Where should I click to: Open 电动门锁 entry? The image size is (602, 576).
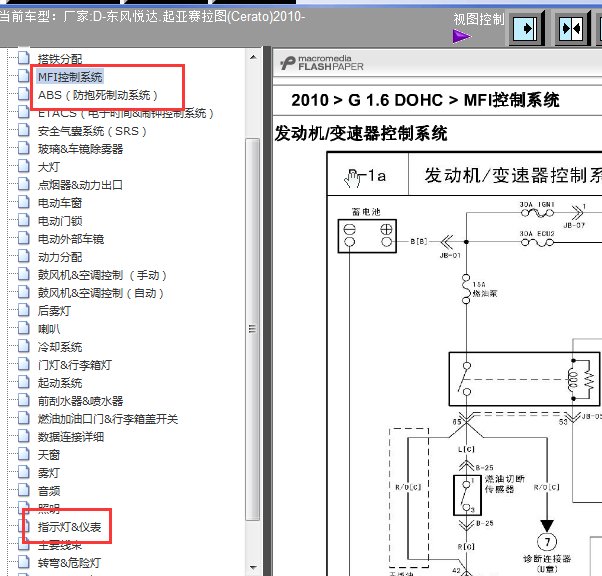pos(60,221)
